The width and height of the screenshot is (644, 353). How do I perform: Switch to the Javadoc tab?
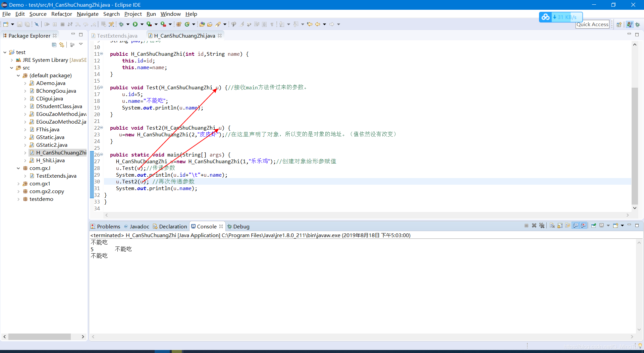pyautogui.click(x=137, y=226)
